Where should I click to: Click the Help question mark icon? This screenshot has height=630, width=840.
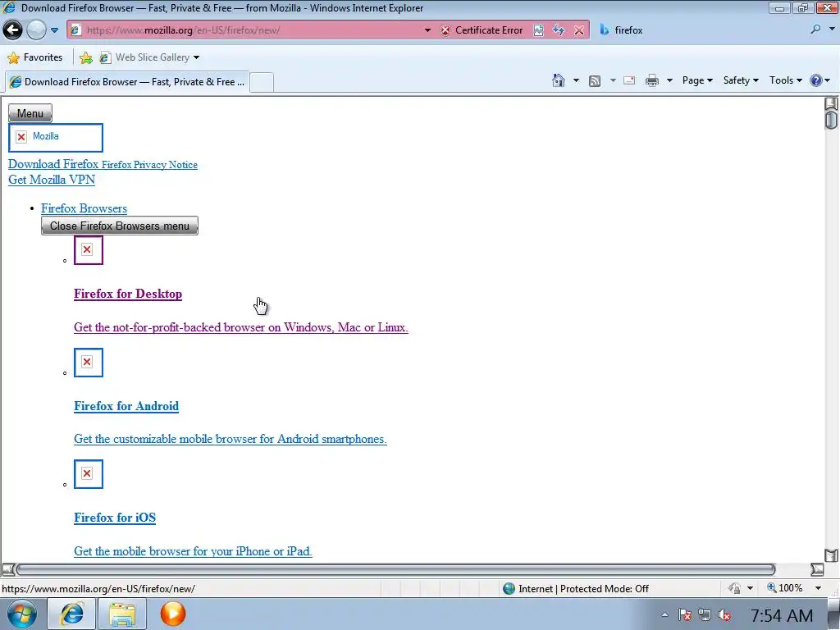click(816, 80)
